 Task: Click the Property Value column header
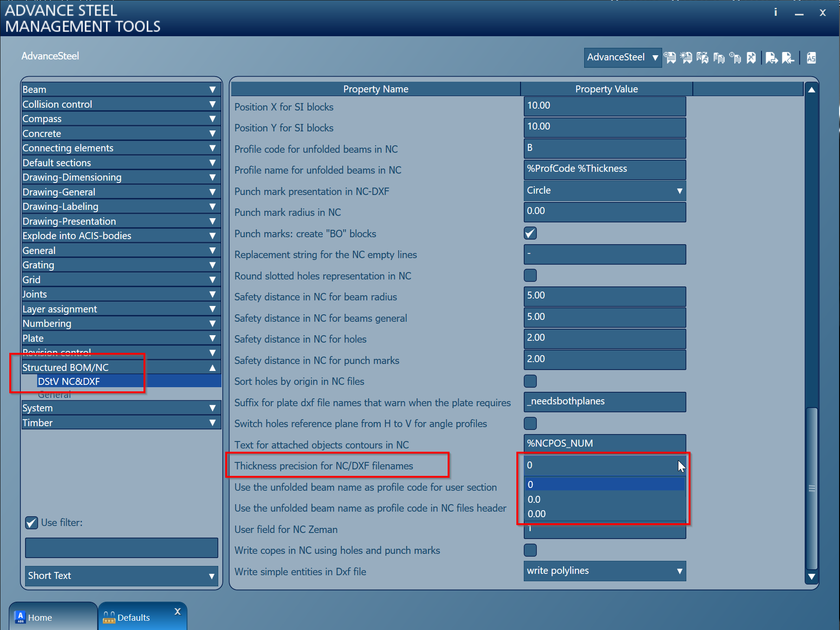[606, 89]
